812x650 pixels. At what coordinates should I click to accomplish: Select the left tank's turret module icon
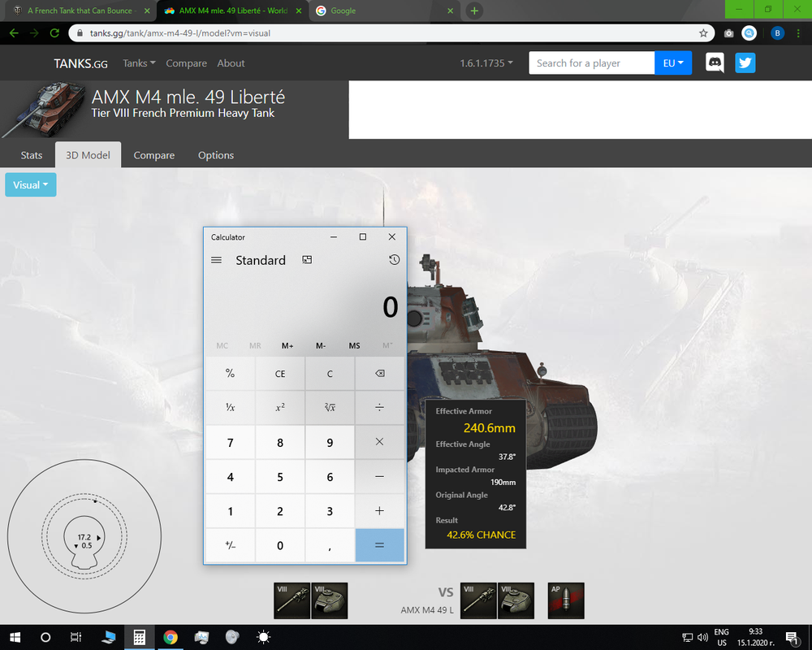pos(330,600)
